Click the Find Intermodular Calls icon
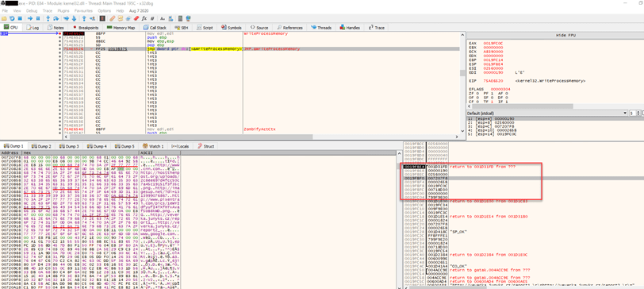 coord(171,18)
